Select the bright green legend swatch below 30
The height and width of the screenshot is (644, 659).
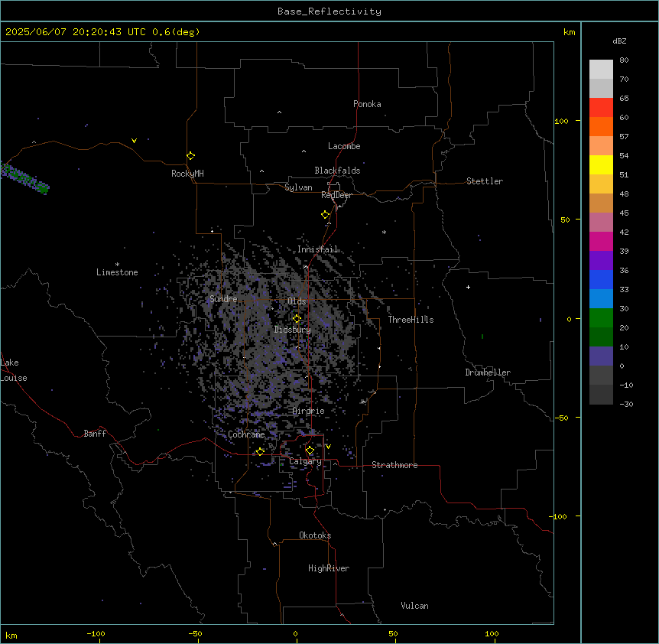(601, 318)
